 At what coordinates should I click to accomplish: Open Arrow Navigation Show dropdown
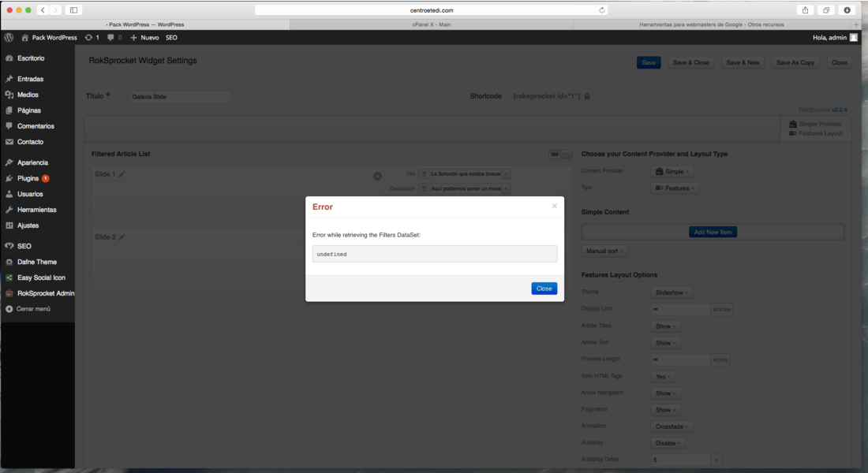click(666, 393)
